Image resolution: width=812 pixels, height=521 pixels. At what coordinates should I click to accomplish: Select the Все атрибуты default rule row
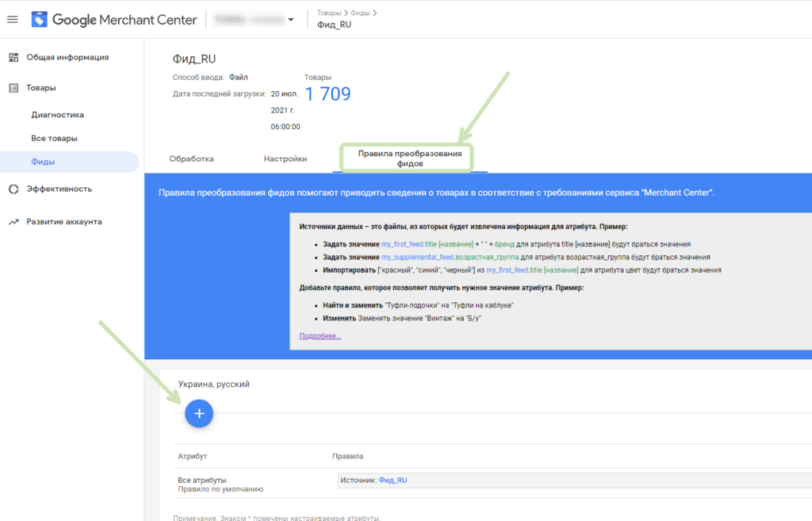pyautogui.click(x=492, y=484)
